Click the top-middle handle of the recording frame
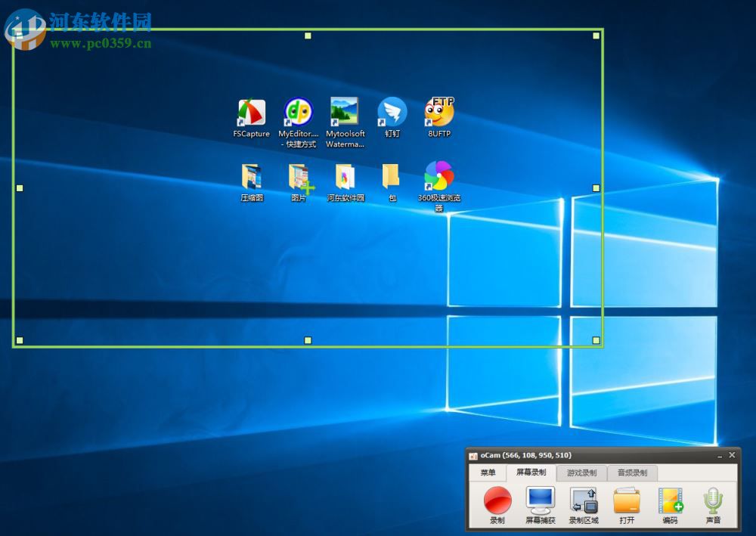 [308, 36]
